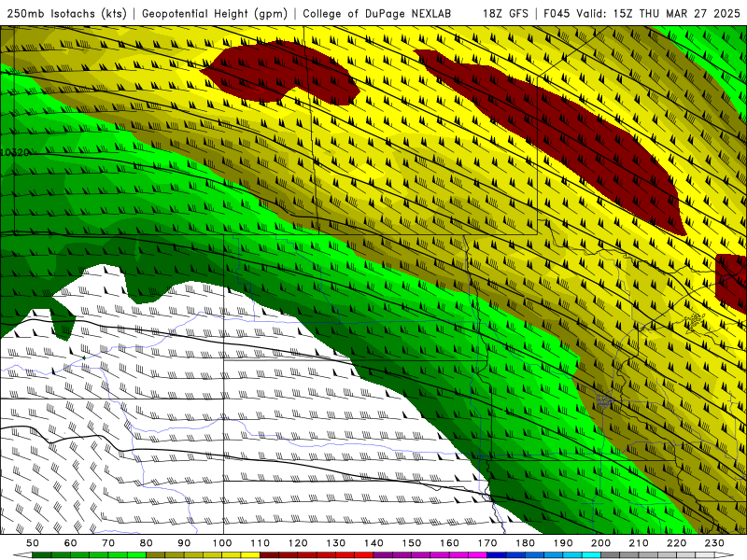Click the dark blue swatch right of 170

[497, 555]
